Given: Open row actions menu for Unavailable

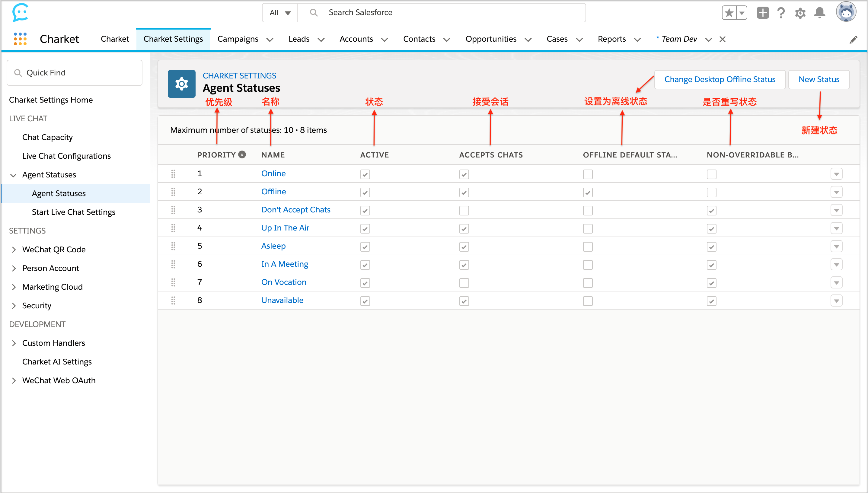Looking at the screenshot, I should pos(836,301).
